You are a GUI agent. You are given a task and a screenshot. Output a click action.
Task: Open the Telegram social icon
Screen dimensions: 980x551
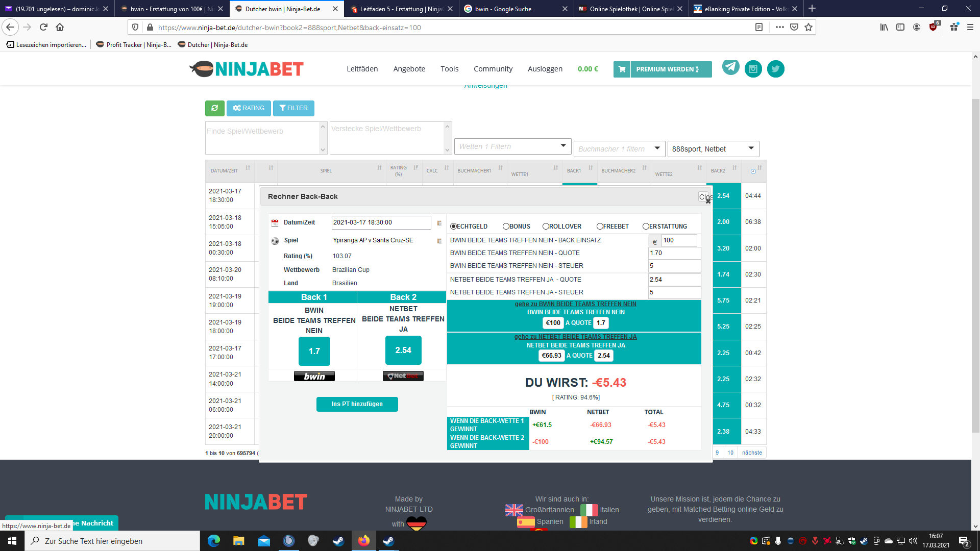point(730,67)
